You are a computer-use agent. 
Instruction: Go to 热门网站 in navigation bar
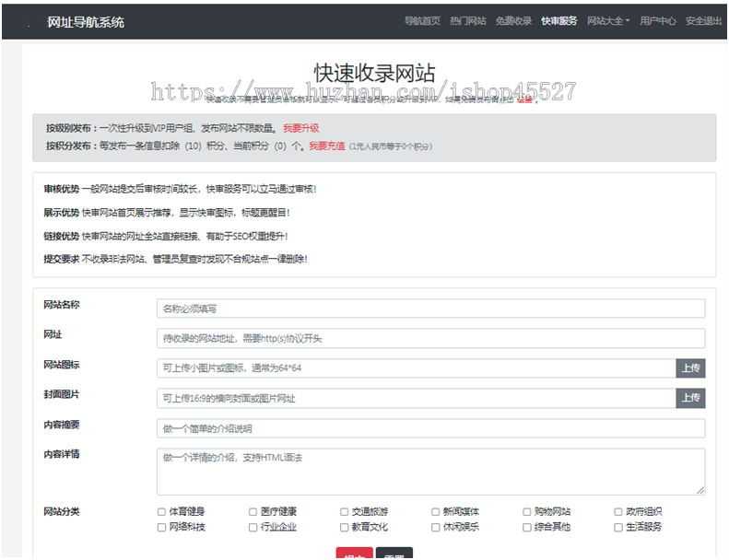(x=467, y=21)
